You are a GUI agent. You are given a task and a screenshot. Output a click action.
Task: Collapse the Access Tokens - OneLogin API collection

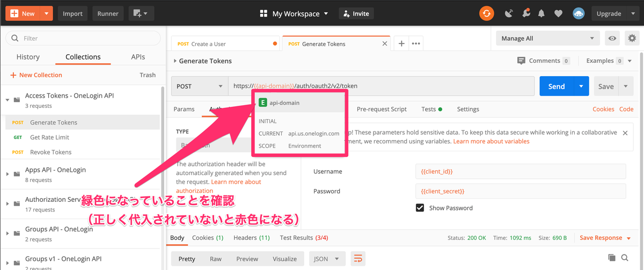7,100
